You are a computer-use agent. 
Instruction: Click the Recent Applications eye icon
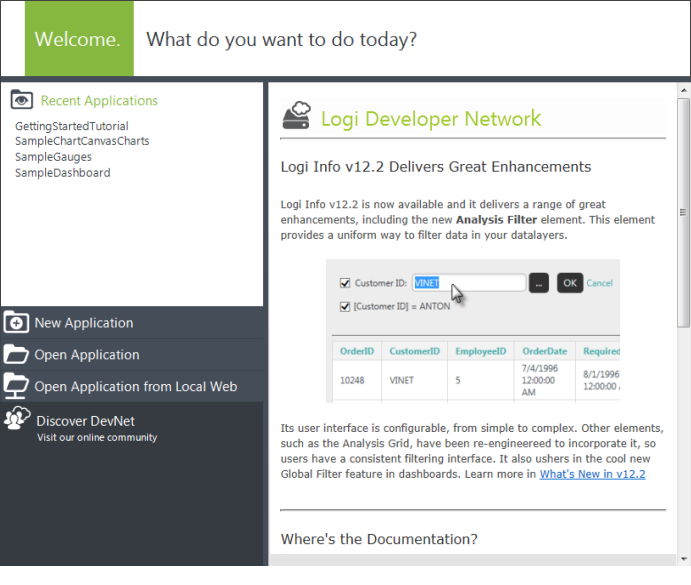[22, 100]
